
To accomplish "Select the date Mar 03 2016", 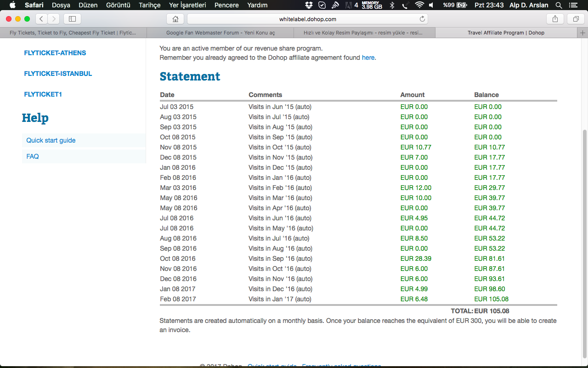I will tap(178, 188).
